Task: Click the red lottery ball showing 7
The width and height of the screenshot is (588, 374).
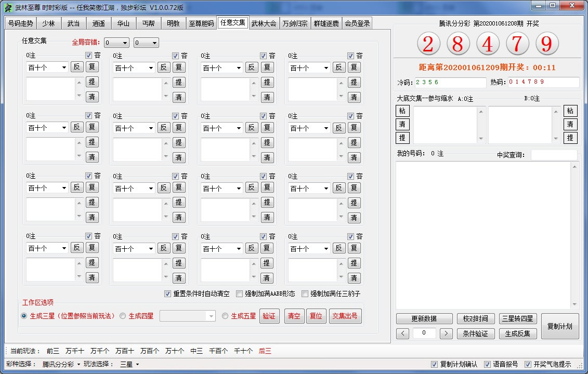Action: click(x=517, y=44)
